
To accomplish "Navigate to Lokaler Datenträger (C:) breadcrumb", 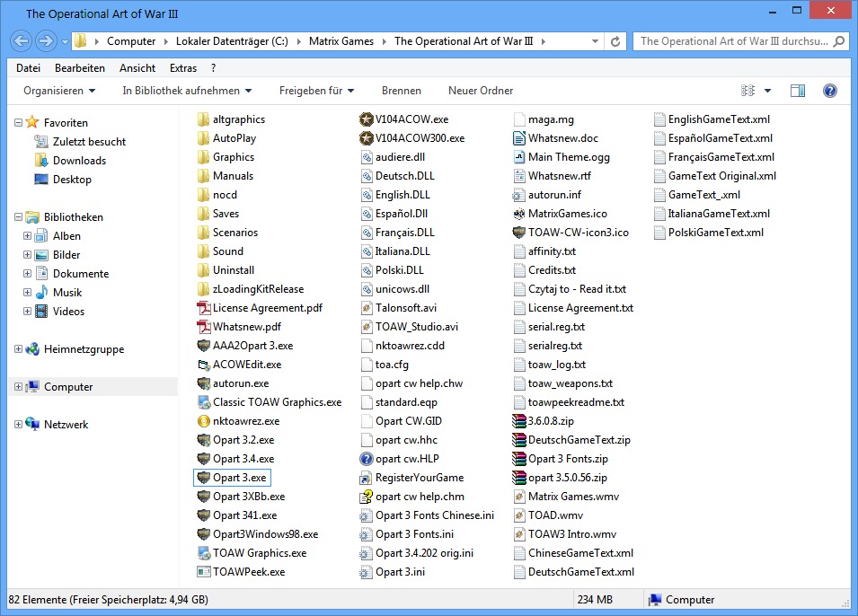I will click(232, 41).
